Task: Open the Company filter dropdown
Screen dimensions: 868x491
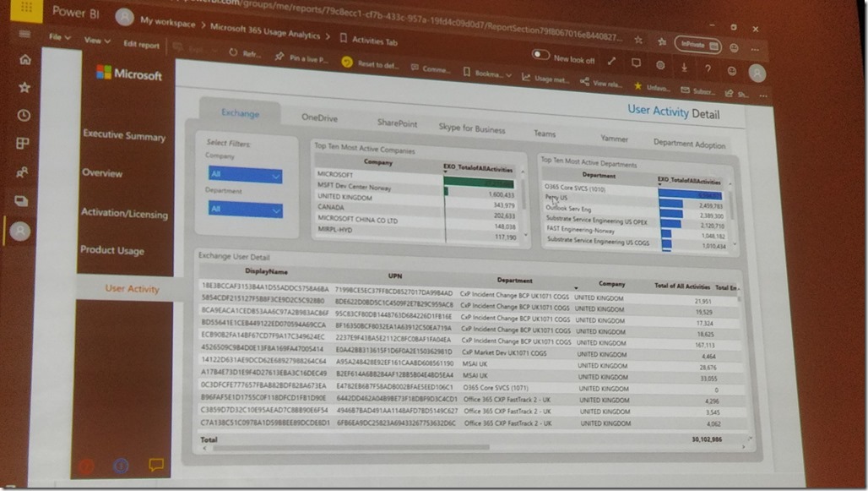Action: 245,175
